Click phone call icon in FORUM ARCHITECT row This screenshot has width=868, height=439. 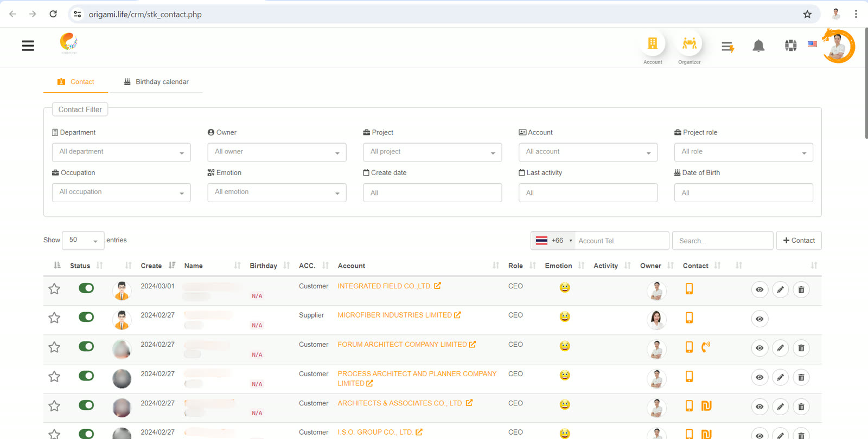click(706, 347)
